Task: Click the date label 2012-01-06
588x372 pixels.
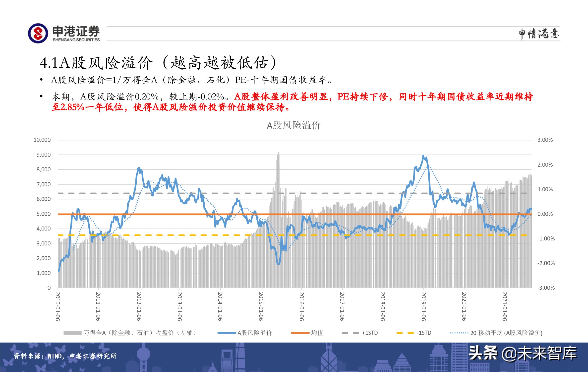Action: [x=139, y=306]
